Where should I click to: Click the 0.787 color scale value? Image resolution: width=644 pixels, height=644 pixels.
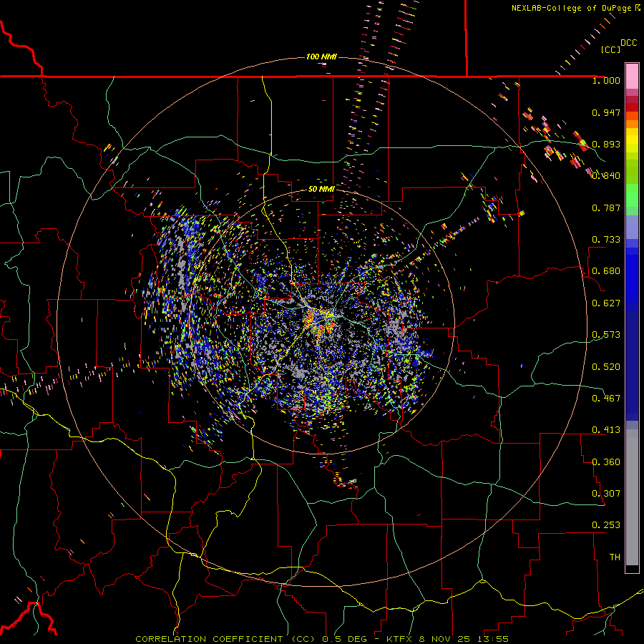[x=606, y=208]
